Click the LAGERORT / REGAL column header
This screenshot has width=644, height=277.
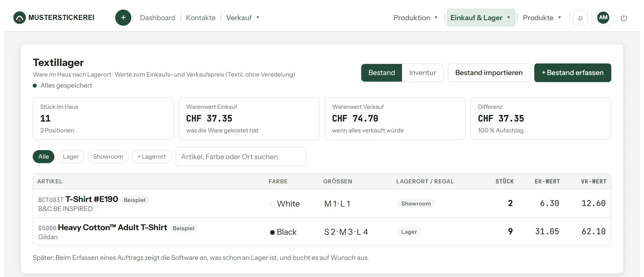tap(425, 182)
